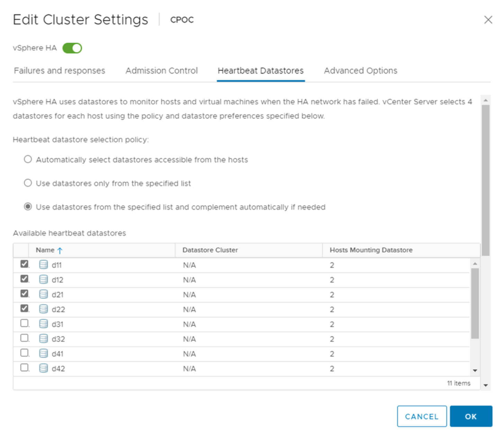Check the d31 datastore checkbox
Image resolution: width=504 pixels, height=437 pixels.
click(24, 323)
